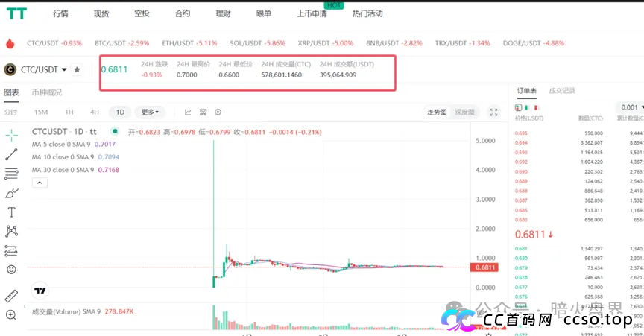Click the MA 5 close indicator legend

coord(74,145)
